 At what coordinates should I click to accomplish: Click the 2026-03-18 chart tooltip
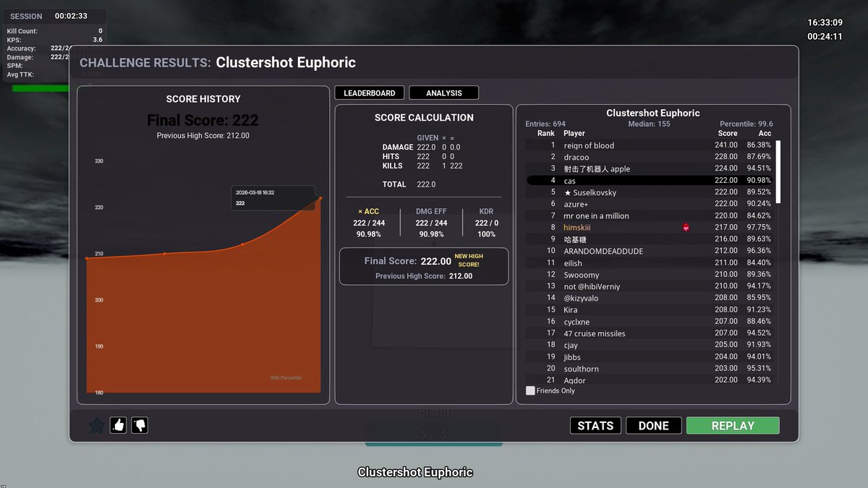273,198
